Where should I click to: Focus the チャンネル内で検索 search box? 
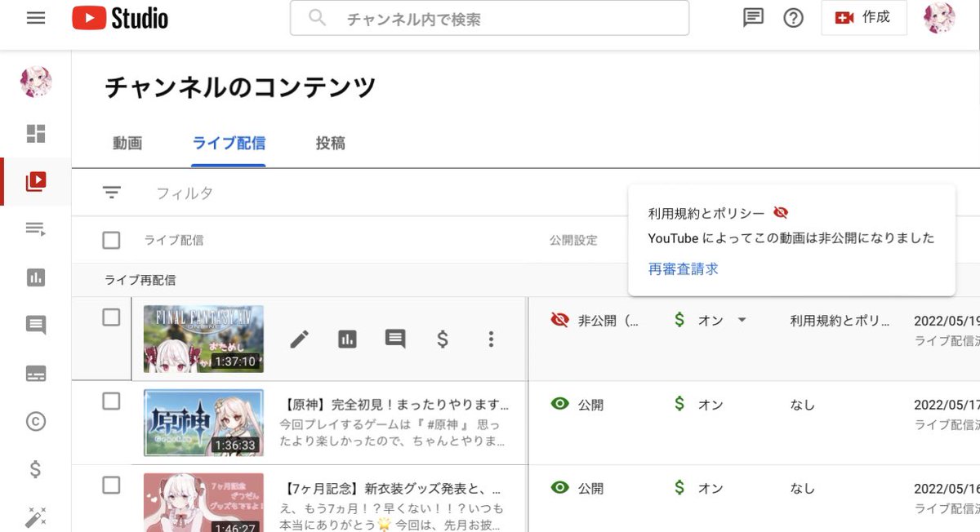click(489, 18)
